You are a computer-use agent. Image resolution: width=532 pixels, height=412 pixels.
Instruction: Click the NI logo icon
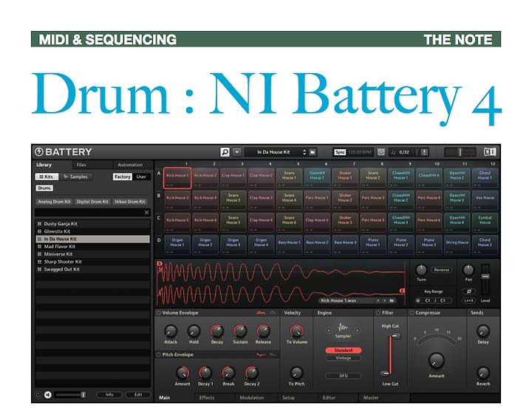coord(490,152)
